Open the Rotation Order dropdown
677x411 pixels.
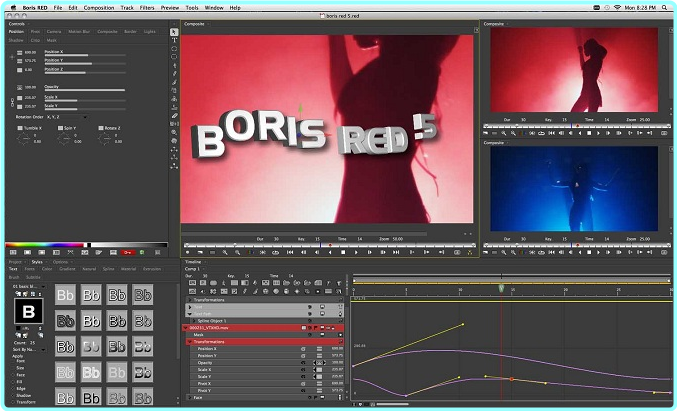[67, 117]
